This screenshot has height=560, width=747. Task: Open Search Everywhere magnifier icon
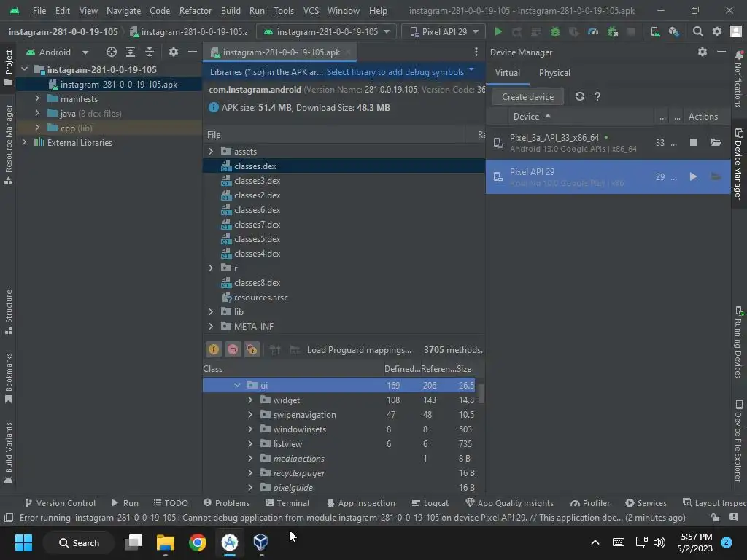coord(698,32)
